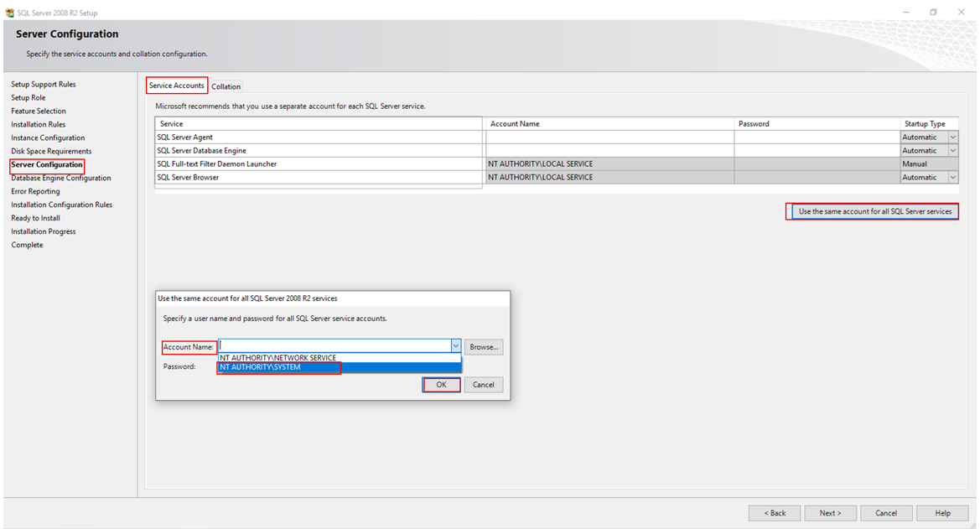Click the SQL Server Agent service row
This screenshot has height=529, width=980.
pyautogui.click(x=319, y=137)
